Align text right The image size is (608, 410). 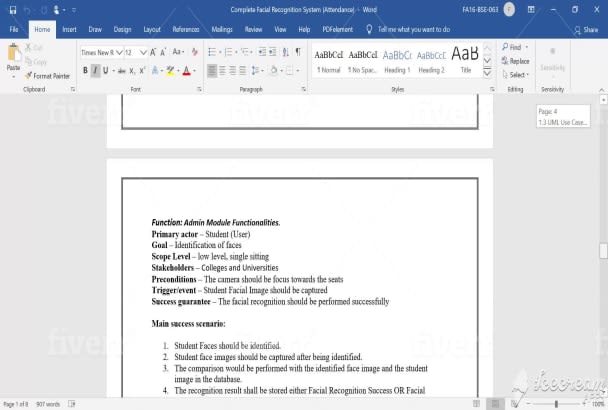pyautogui.click(x=232, y=71)
